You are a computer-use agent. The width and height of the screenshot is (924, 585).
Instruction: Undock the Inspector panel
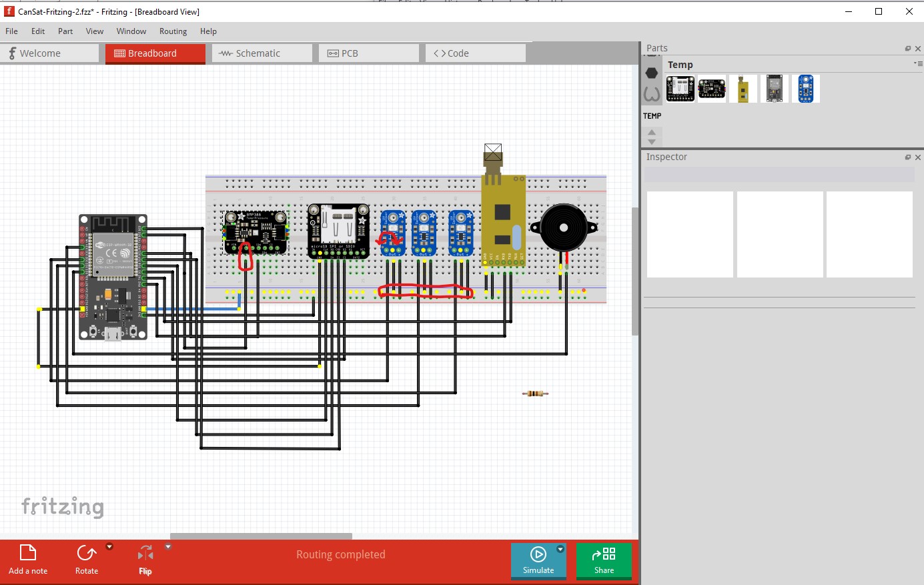pyautogui.click(x=907, y=157)
